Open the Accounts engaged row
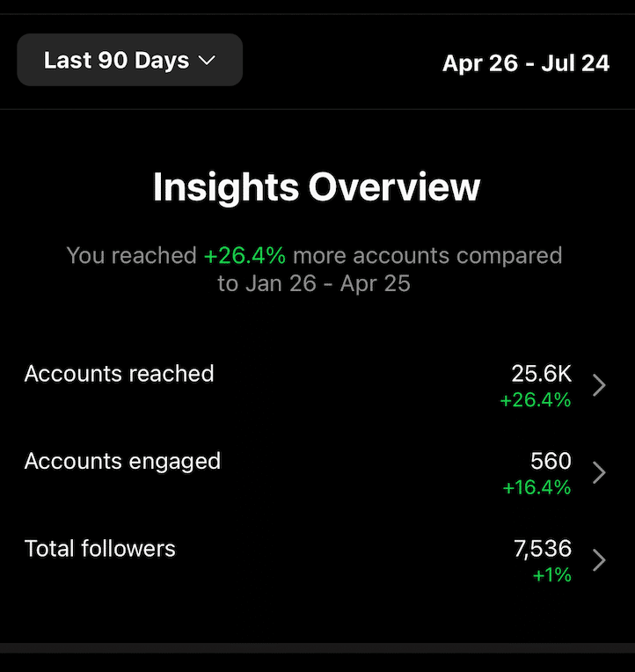This screenshot has width=635, height=672. 317,472
